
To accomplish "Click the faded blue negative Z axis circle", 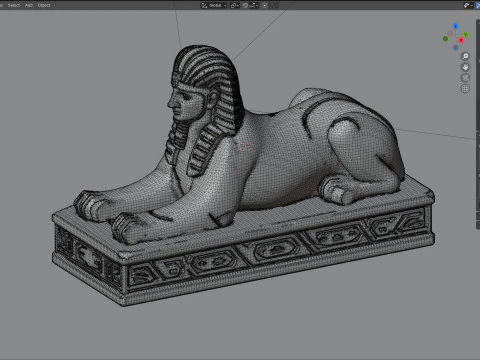I will [x=456, y=48].
